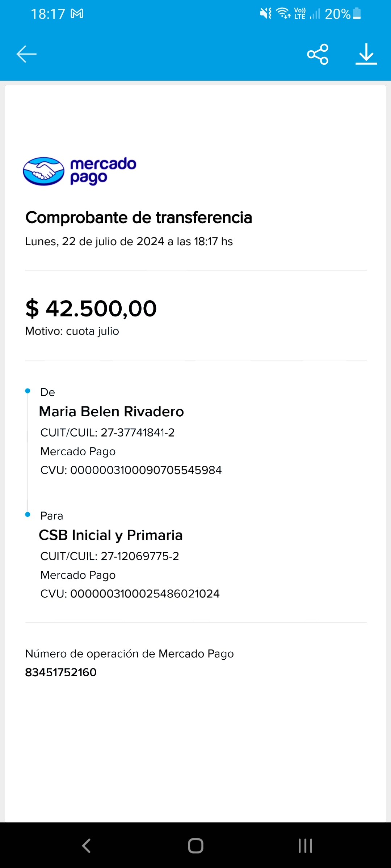The height and width of the screenshot is (868, 391).
Task: Tap the Wi-Fi status icon
Action: (x=283, y=13)
